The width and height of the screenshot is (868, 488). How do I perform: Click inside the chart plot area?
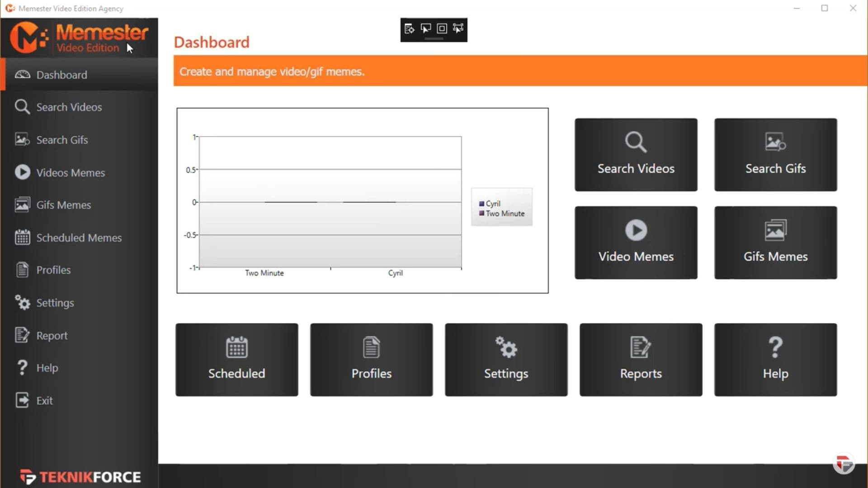coord(330,202)
